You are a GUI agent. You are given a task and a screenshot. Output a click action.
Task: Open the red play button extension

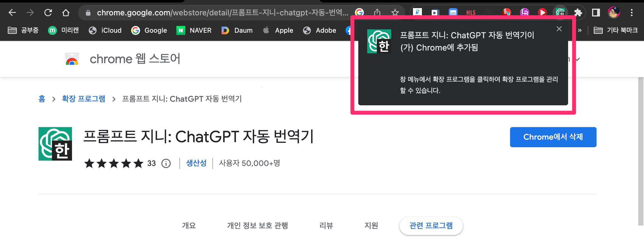(542, 13)
